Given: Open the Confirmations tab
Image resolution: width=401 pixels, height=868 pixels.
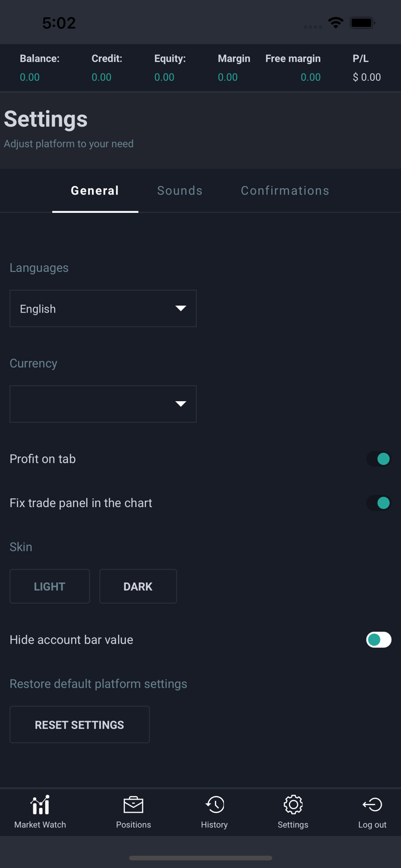Looking at the screenshot, I should pos(285,191).
